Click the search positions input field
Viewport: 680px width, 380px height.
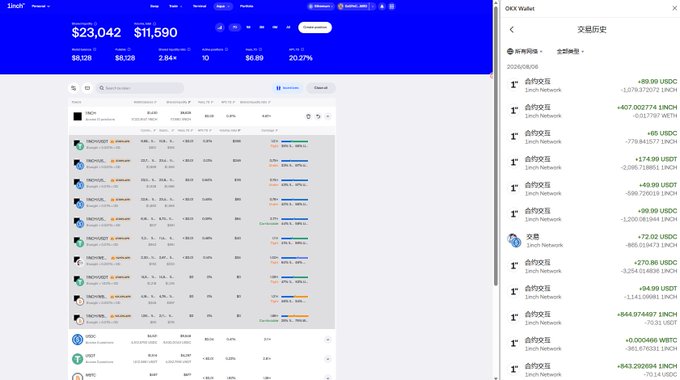[140, 88]
